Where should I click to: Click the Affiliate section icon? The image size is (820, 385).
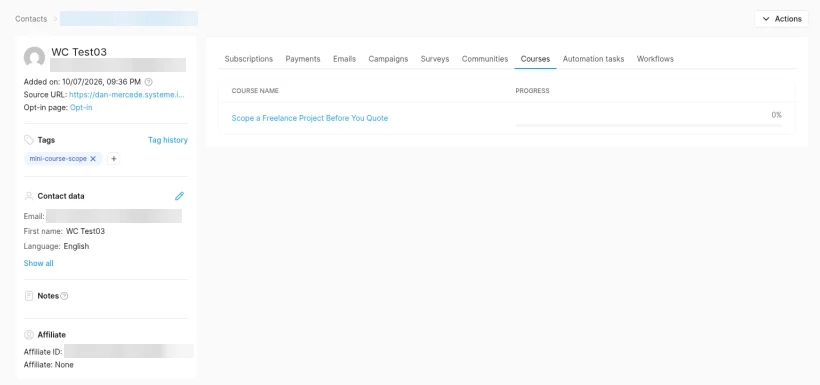[x=29, y=334]
